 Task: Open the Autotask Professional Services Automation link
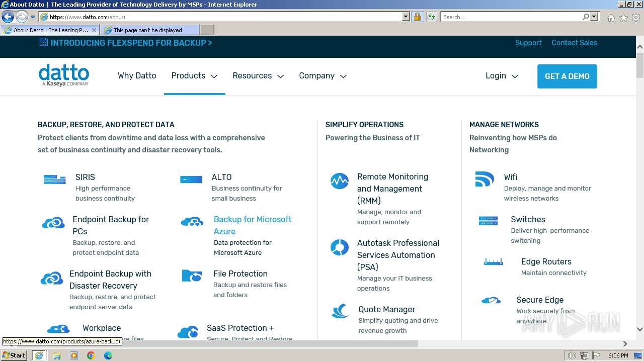point(398,255)
